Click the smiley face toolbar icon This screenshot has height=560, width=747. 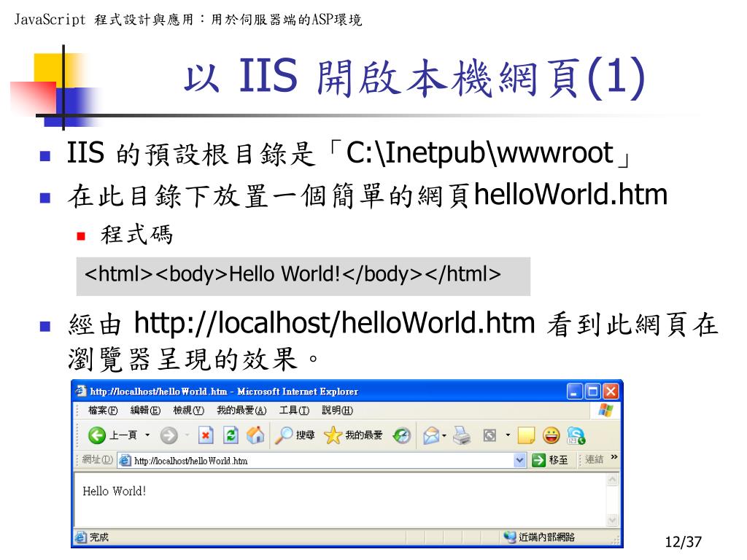[551, 435]
